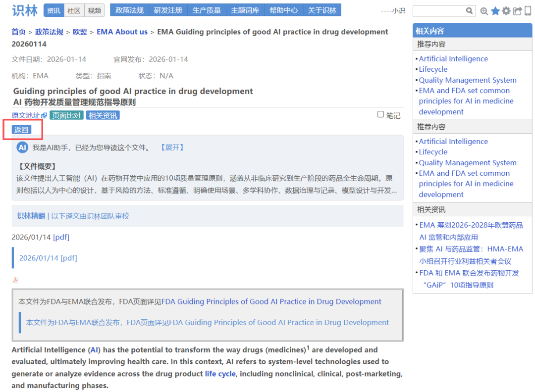Click the mobile phone icon

point(528,11)
